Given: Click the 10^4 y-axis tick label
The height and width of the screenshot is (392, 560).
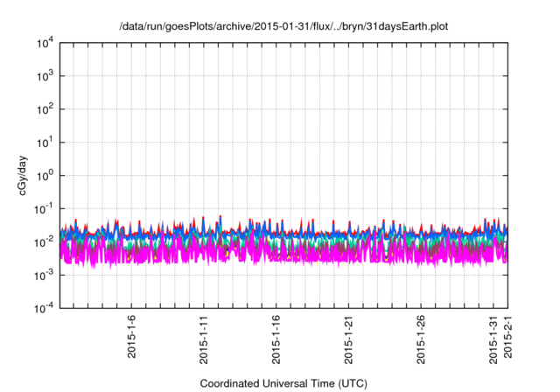Looking at the screenshot, I should pos(45,43).
